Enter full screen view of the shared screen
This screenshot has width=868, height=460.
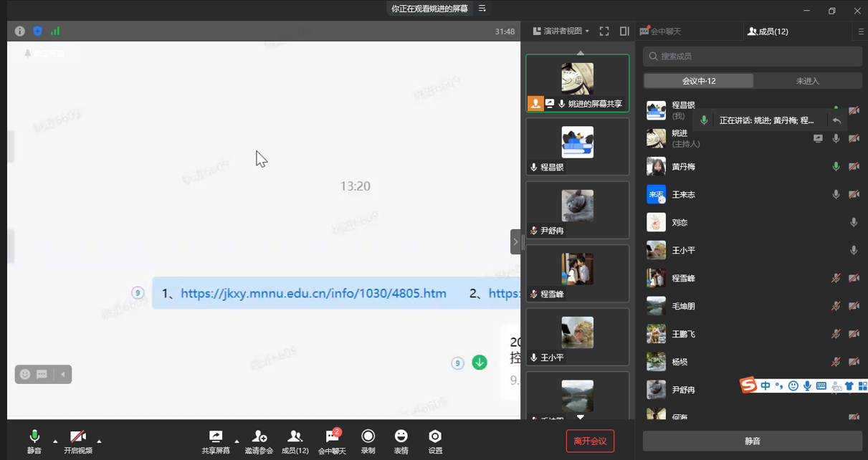click(x=604, y=32)
